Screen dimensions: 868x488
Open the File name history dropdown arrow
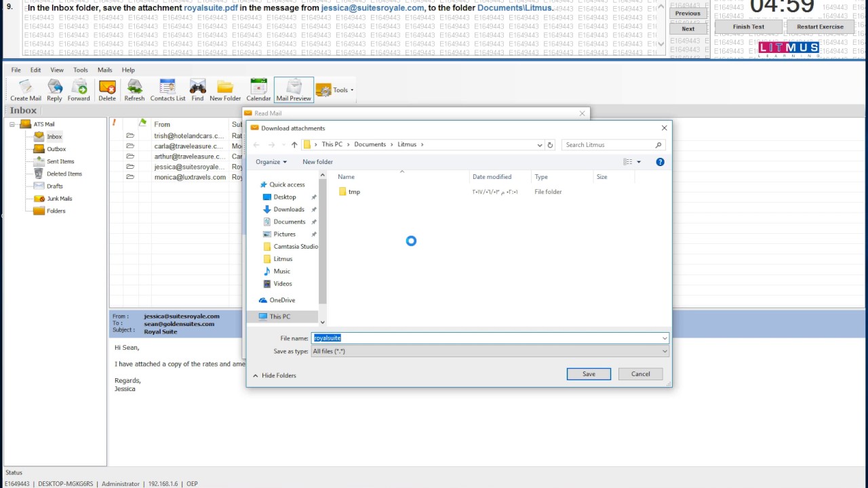[665, 338]
